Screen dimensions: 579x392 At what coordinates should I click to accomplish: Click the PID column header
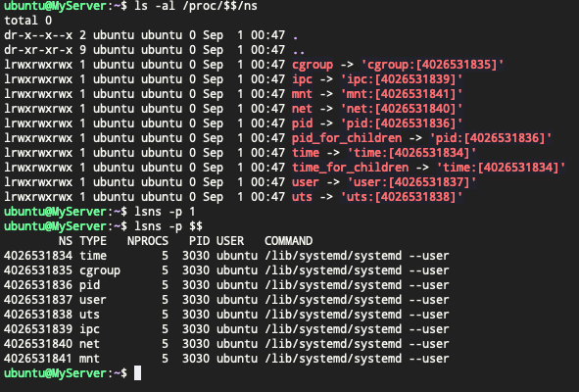coord(199,241)
